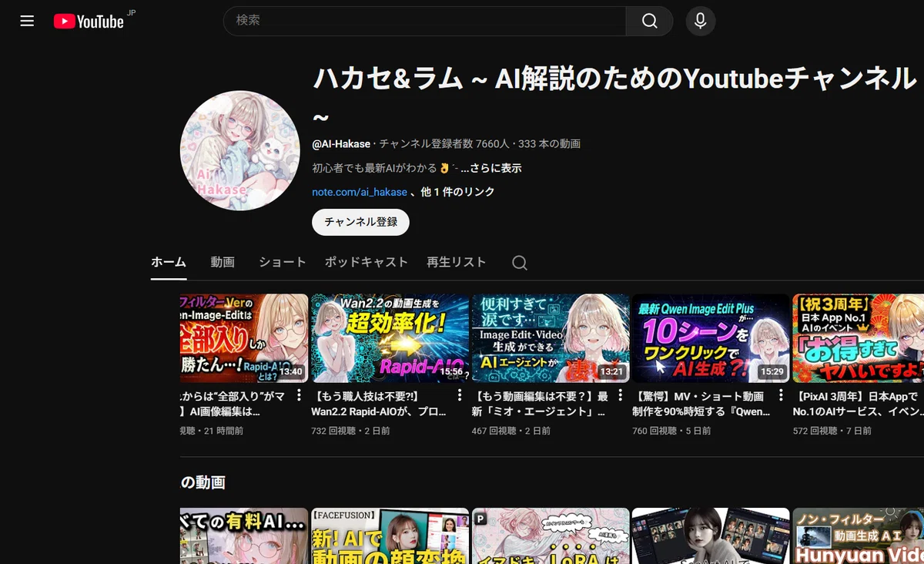Viewport: 924px width, 564px height.
Task: Search within channel using magnifier icon
Action: (x=520, y=263)
